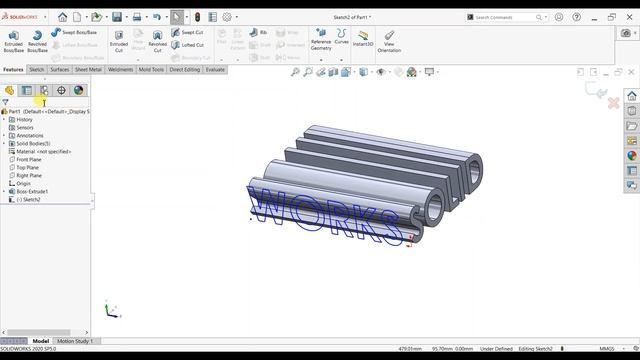Open View Orientation
This screenshot has height=360, width=640.
tap(389, 41)
